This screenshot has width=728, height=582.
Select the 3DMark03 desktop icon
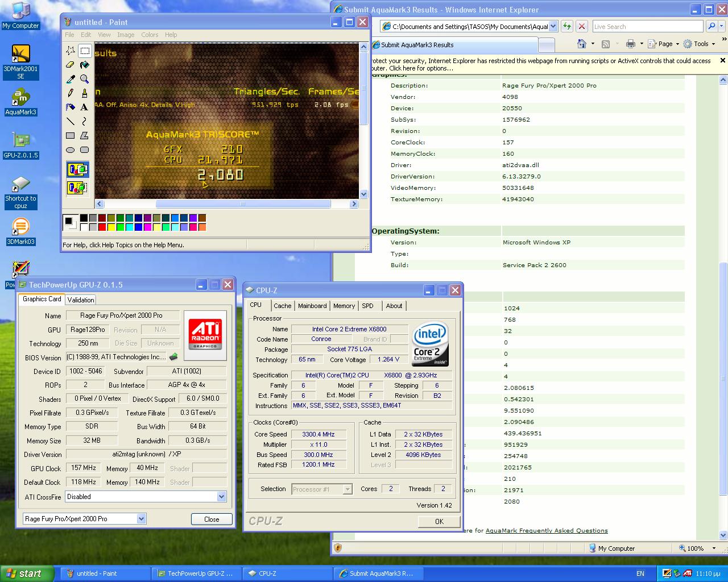[20, 231]
